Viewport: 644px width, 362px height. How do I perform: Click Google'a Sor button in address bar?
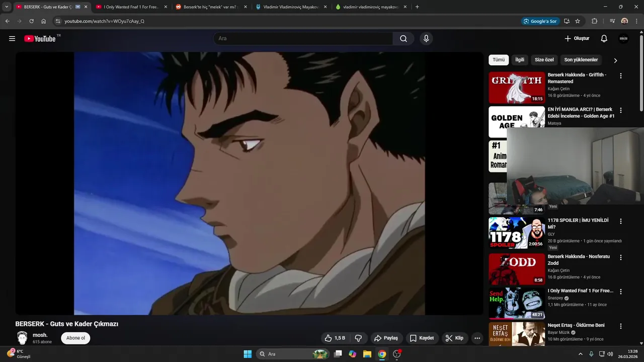(540, 21)
